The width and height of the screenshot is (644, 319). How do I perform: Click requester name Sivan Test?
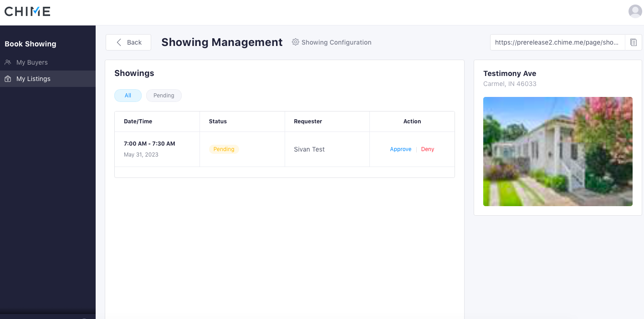pyautogui.click(x=309, y=149)
